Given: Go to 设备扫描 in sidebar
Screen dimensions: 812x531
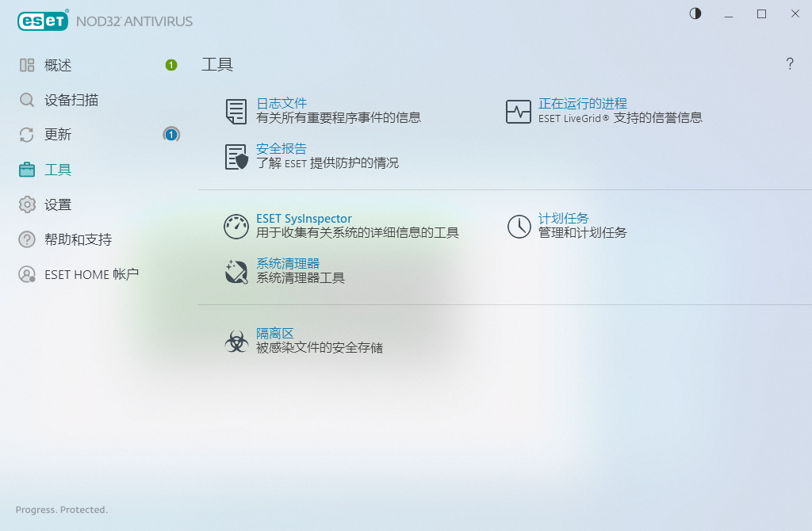Looking at the screenshot, I should tap(71, 100).
